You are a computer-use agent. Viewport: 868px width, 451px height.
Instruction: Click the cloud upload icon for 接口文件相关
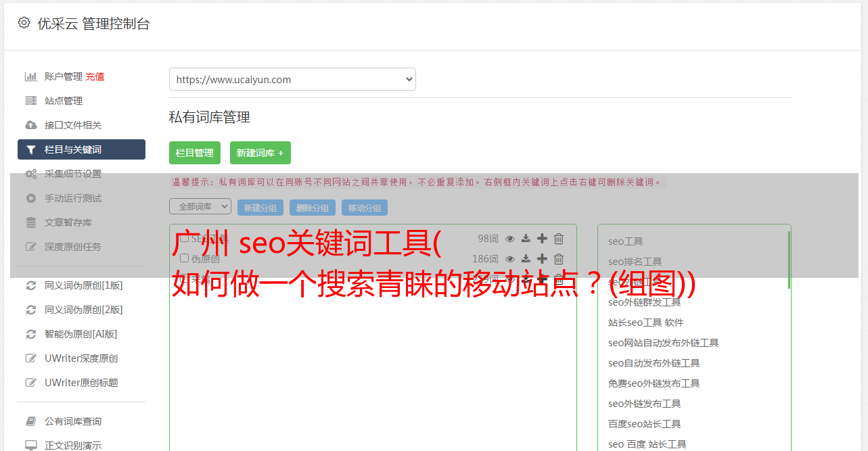coord(30,125)
